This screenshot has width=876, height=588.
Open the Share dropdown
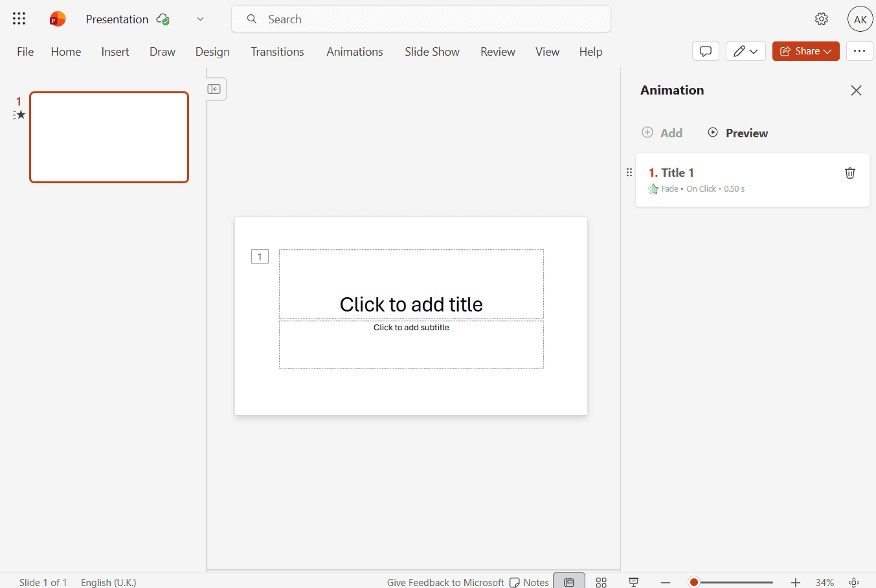point(805,51)
